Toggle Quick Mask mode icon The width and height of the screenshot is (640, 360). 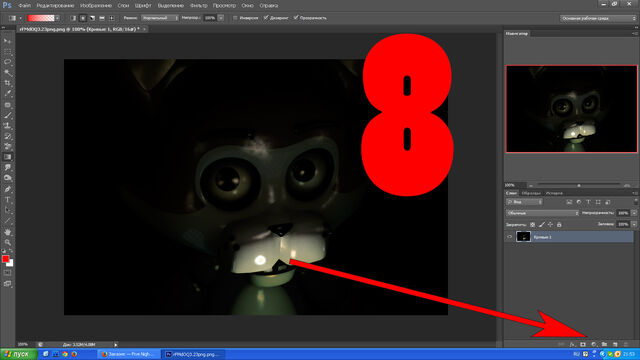(x=7, y=273)
